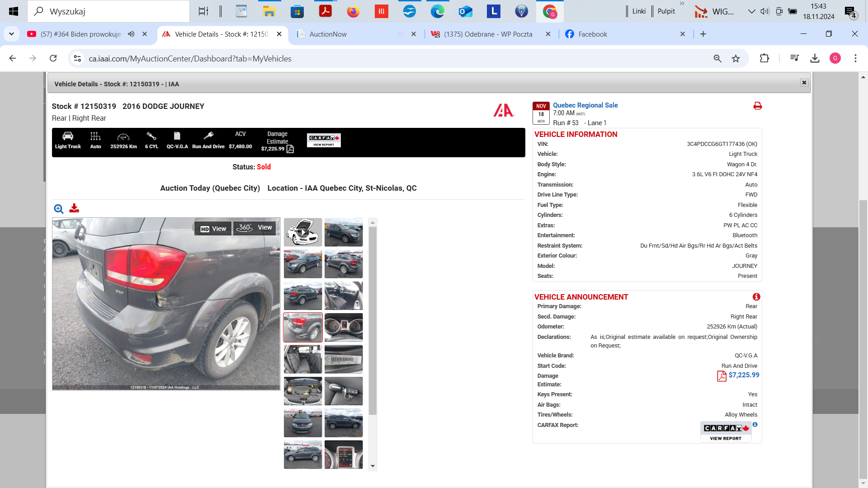
Task: Open Windows Start menu
Action: coord(14,11)
